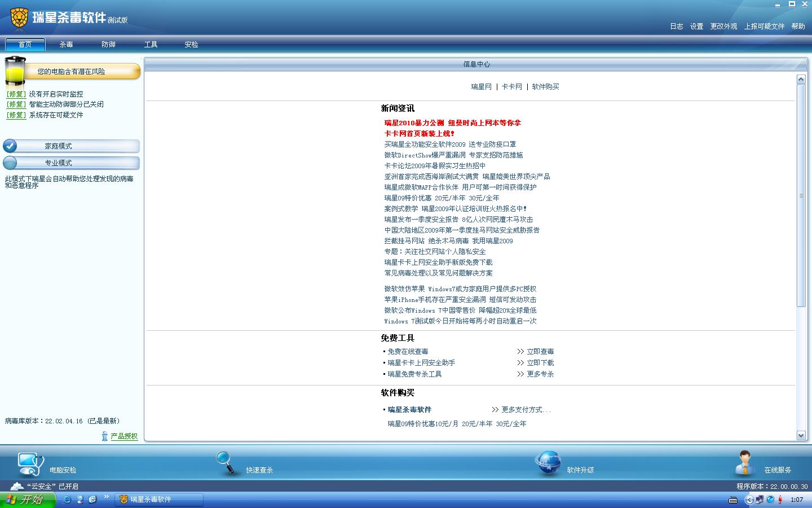Click the 免费在线查毒 link

408,352
